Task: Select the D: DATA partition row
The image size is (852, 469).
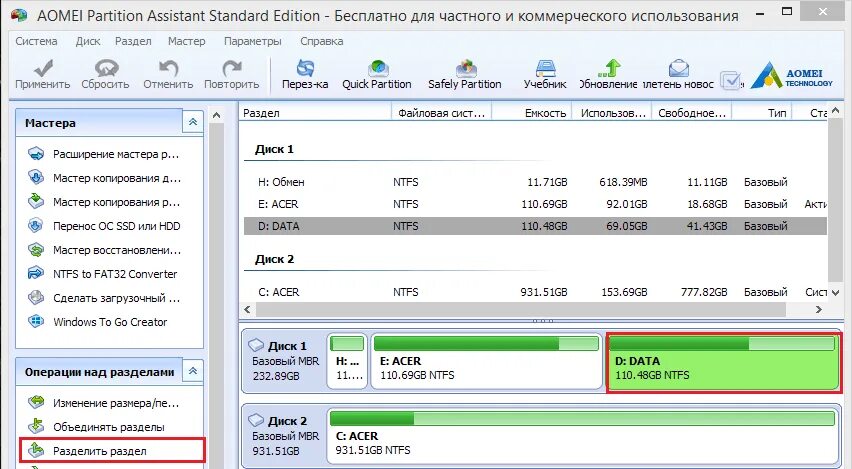Action: pos(535,226)
